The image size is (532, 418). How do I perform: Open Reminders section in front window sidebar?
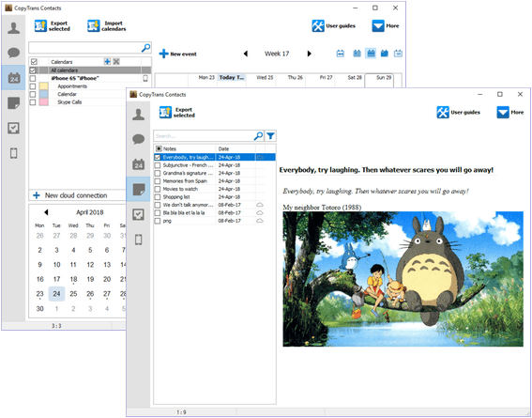click(x=139, y=214)
